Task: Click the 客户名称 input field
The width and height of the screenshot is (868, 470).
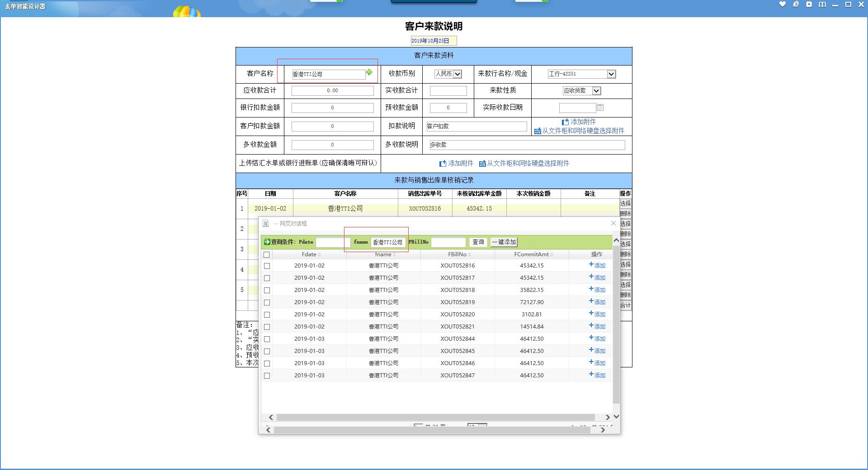Action: pos(328,74)
